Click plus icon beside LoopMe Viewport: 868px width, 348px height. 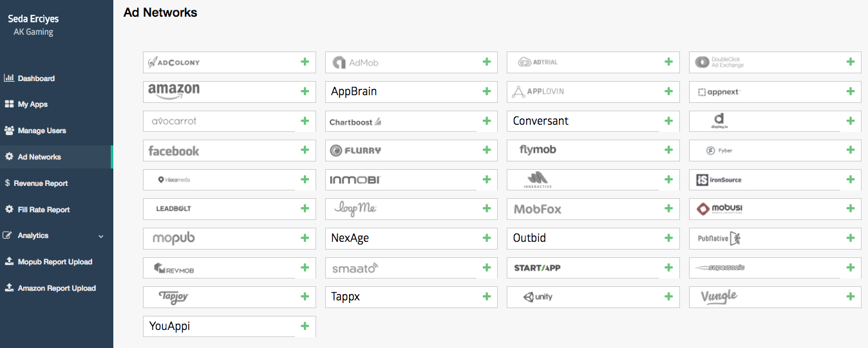[487, 208]
